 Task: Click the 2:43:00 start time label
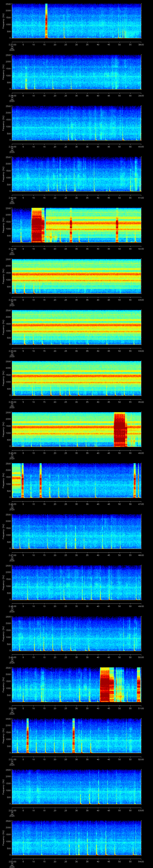(x=12, y=351)
